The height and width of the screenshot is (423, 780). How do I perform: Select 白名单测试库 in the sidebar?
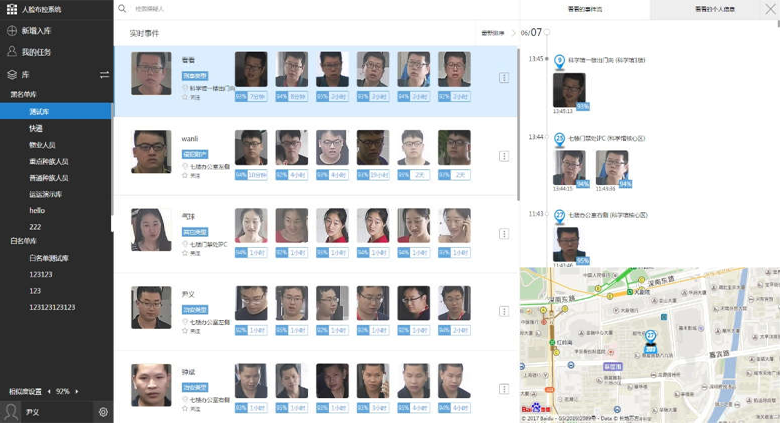pyautogui.click(x=49, y=257)
